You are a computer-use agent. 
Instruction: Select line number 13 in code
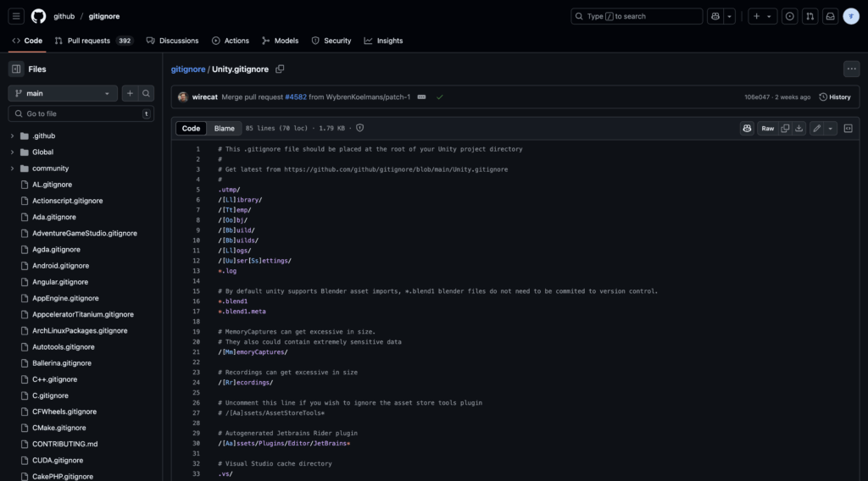coord(196,271)
